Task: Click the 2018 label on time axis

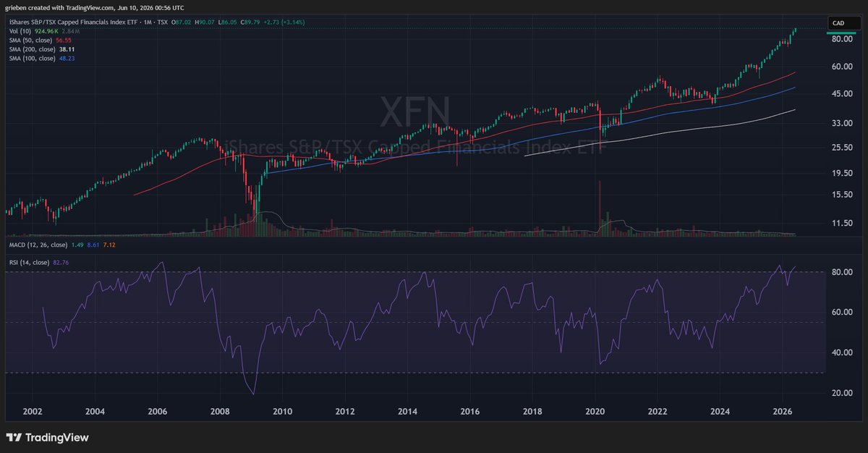Action: pos(532,411)
